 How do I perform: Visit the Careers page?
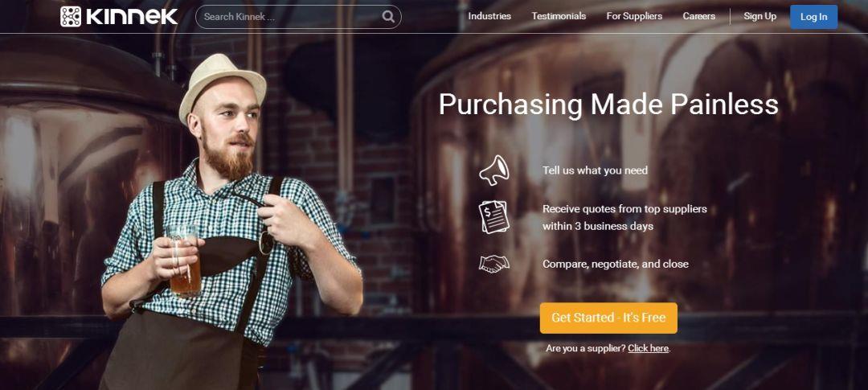tap(698, 17)
